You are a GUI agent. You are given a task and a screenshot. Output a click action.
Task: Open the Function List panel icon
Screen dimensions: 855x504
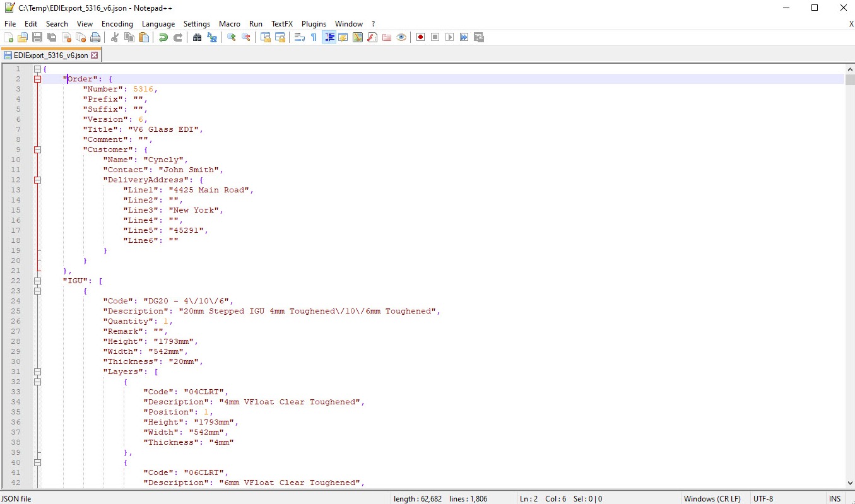372,38
